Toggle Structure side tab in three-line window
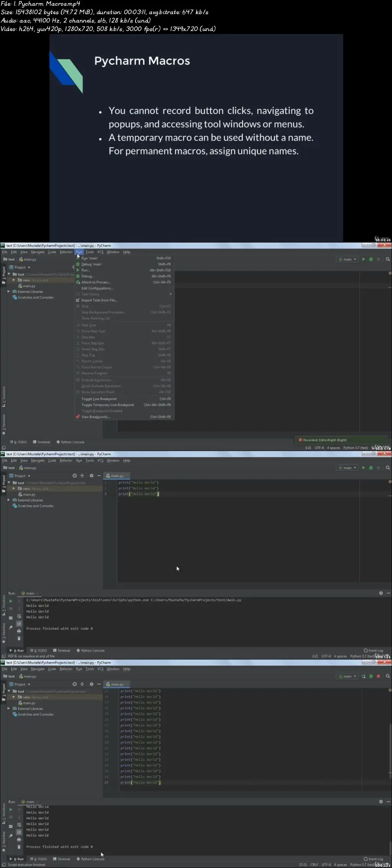 [4, 604]
